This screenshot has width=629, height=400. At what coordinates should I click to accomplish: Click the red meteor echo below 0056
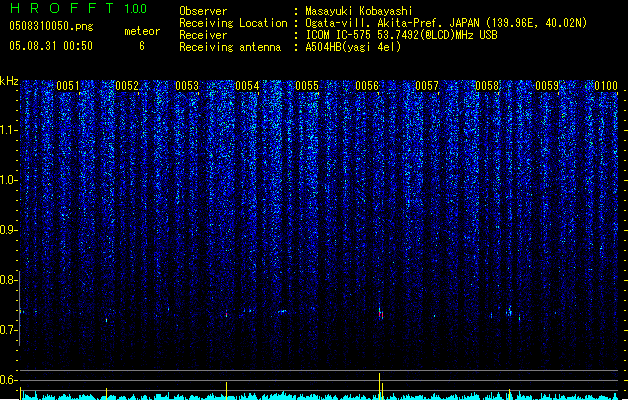(381, 314)
